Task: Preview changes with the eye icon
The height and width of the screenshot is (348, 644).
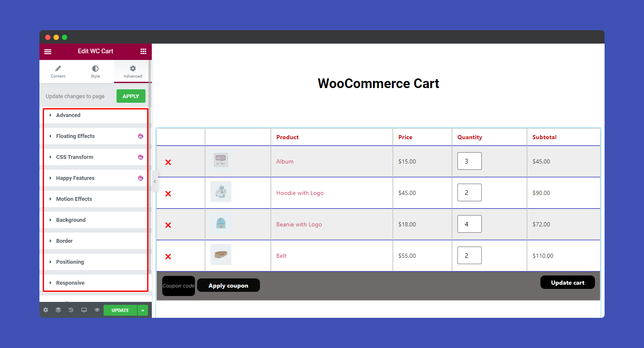Action: (97, 310)
